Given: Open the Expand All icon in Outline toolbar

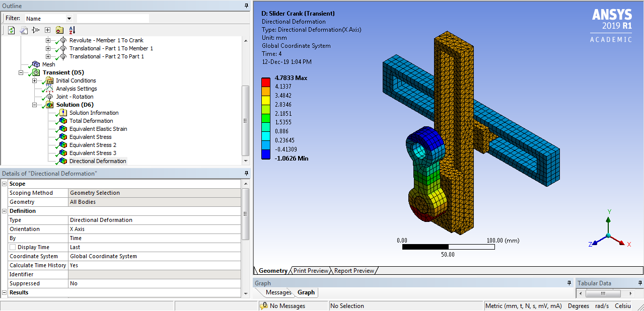Looking at the screenshot, I should click(x=47, y=30).
